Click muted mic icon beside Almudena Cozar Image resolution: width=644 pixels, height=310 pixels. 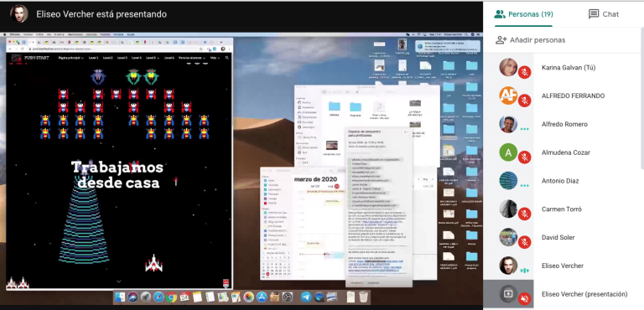[x=524, y=158]
